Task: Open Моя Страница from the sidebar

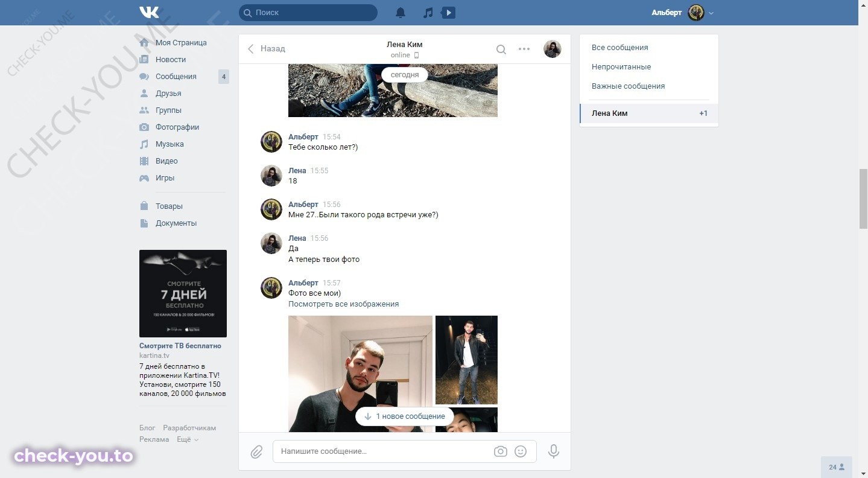Action: pos(181,43)
